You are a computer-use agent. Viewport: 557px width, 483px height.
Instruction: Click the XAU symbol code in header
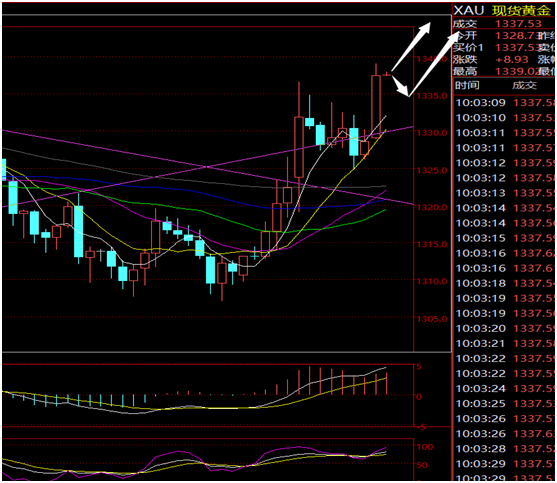click(x=469, y=10)
